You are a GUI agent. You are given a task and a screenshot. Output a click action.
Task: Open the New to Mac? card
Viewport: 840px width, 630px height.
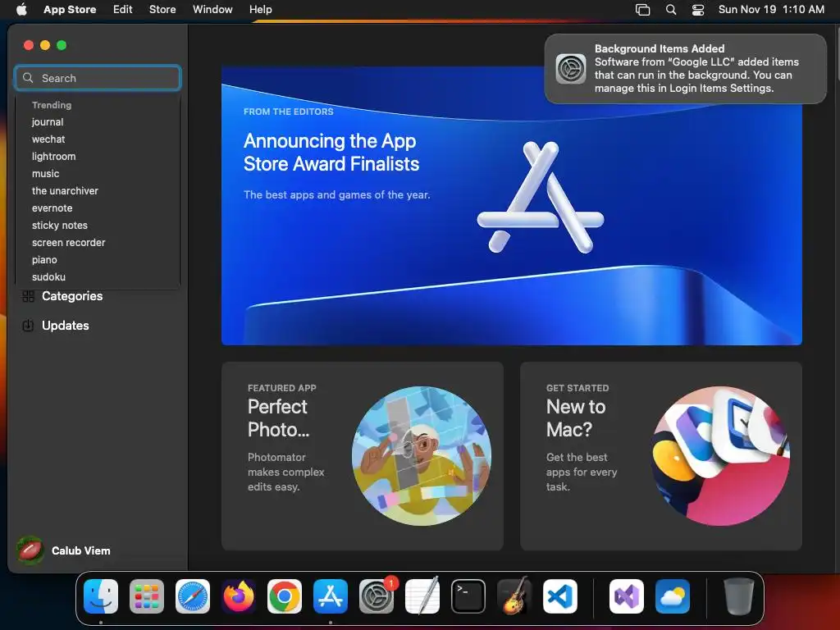(661, 456)
